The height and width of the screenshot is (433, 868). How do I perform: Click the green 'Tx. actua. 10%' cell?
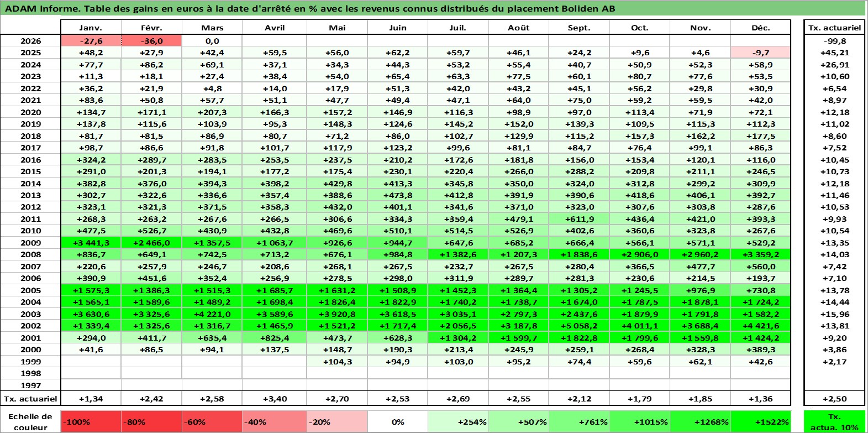(834, 421)
